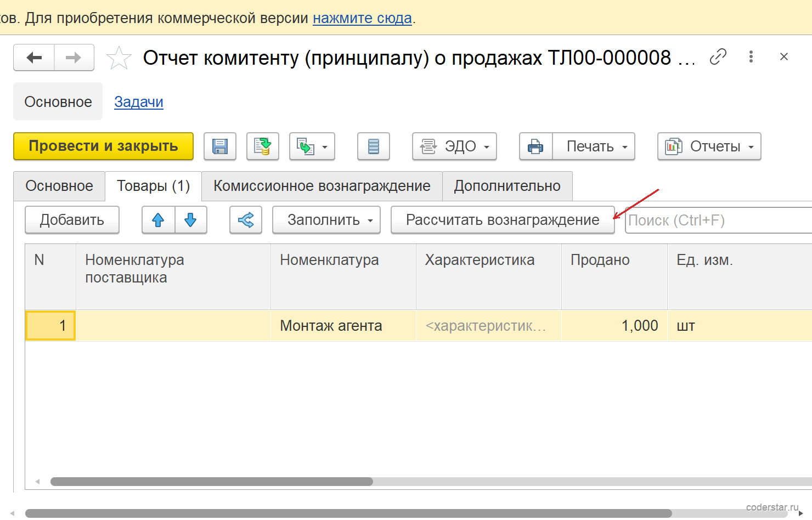This screenshot has height=520, width=812.
Task: Click the printer icon
Action: click(536, 146)
